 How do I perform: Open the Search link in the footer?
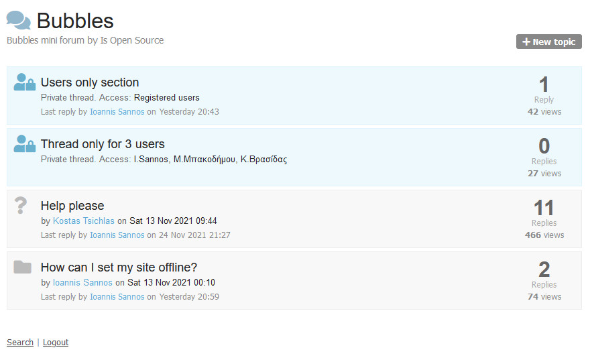coord(20,342)
